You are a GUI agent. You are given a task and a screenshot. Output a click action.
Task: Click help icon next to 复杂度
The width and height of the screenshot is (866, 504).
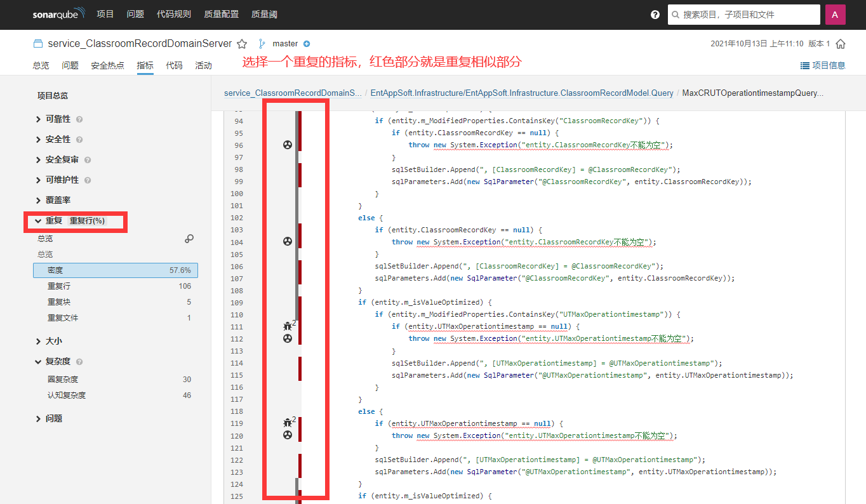[79, 362]
